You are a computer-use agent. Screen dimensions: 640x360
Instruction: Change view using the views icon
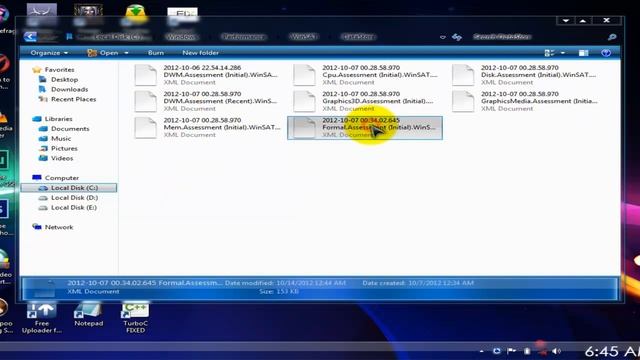click(549, 53)
